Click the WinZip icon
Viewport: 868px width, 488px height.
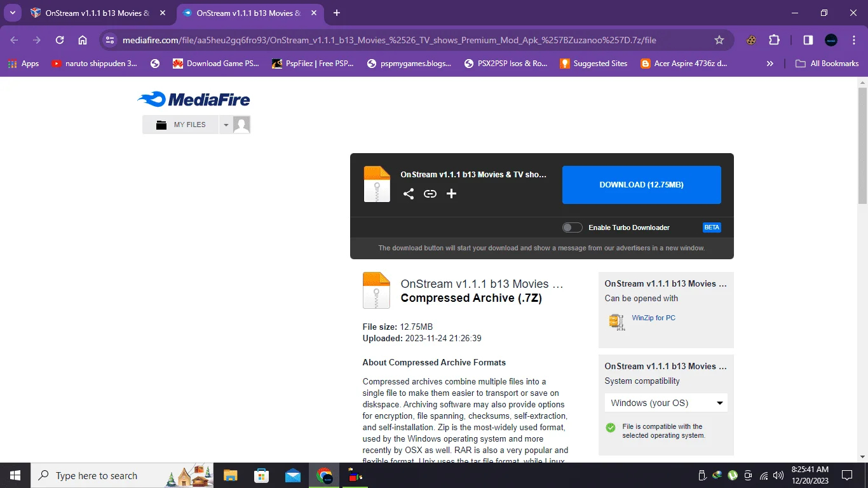pos(616,322)
